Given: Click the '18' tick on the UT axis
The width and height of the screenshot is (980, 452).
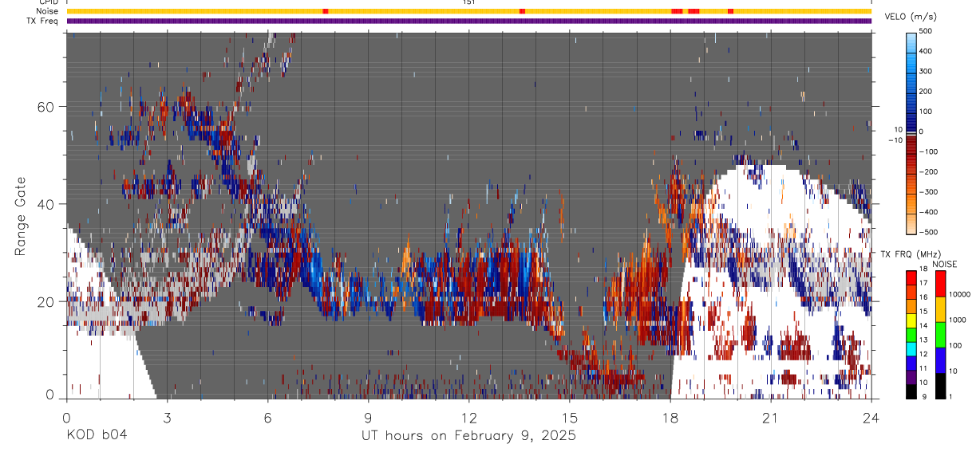Looking at the screenshot, I should (670, 417).
